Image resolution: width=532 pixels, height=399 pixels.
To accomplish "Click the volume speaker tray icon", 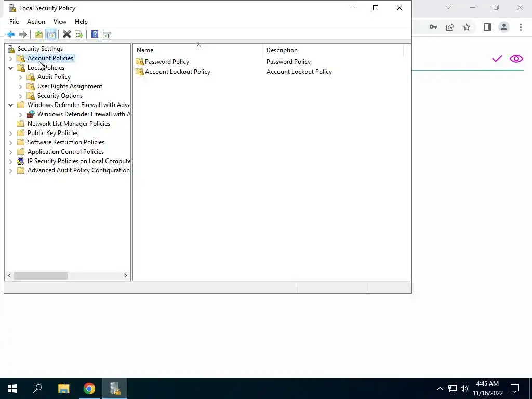I will click(464, 389).
